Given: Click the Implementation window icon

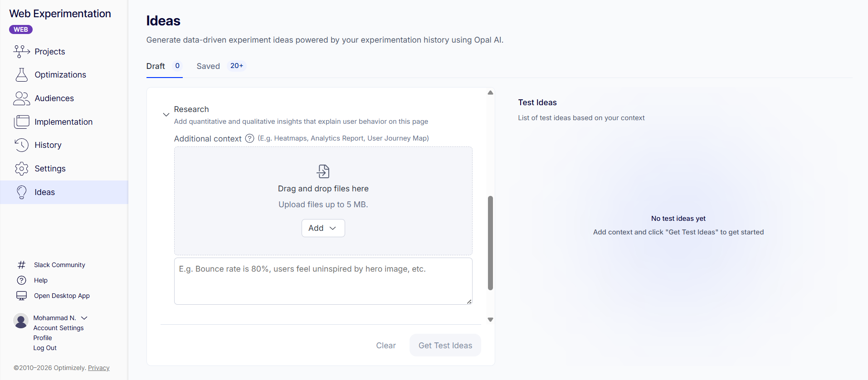Looking at the screenshot, I should 22,122.
